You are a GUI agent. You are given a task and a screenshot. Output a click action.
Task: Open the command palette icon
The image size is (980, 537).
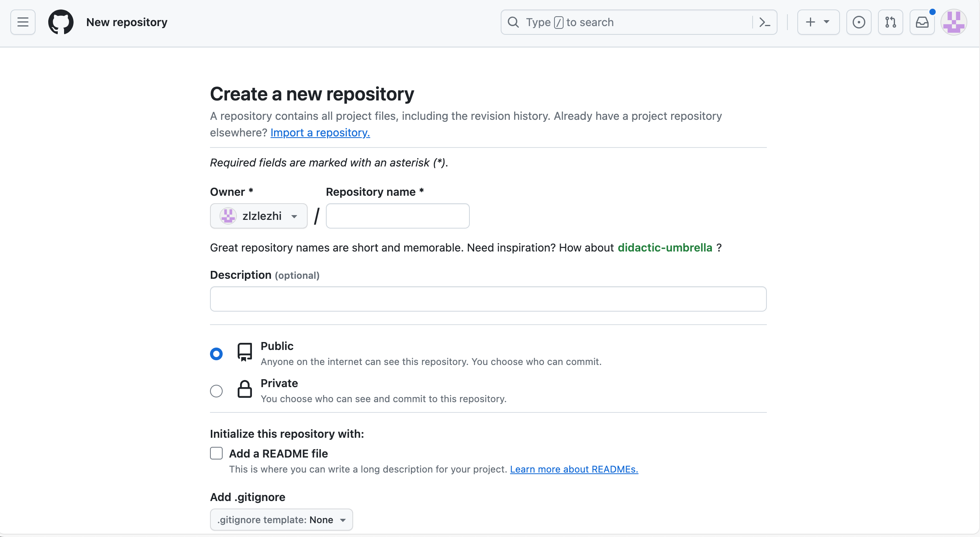click(x=765, y=22)
